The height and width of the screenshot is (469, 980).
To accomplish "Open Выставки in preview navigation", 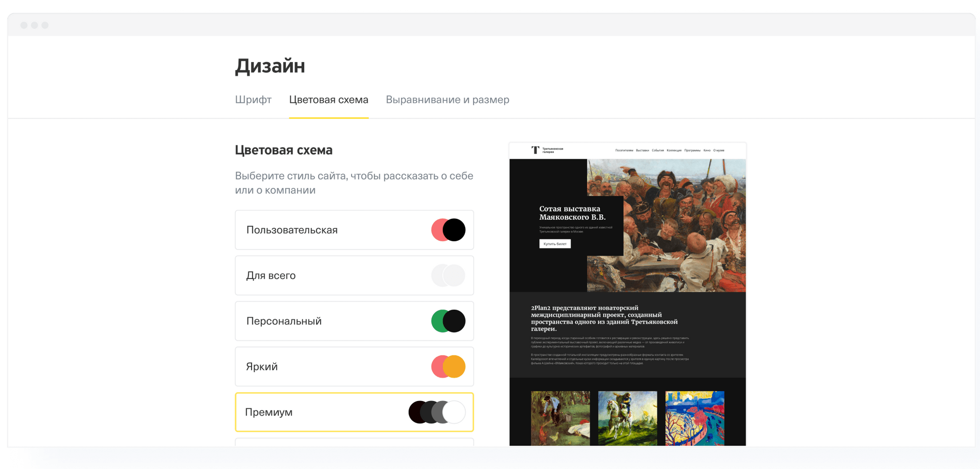I will pyautogui.click(x=642, y=151).
